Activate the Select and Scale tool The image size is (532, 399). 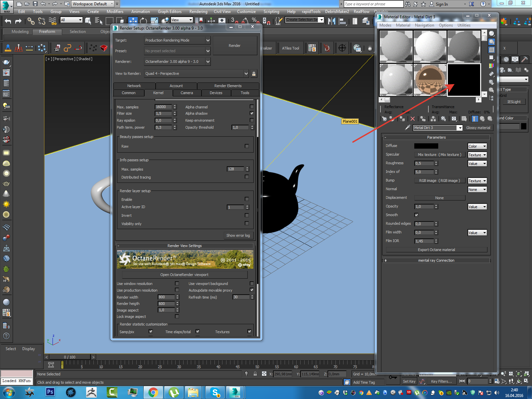pos(154,21)
